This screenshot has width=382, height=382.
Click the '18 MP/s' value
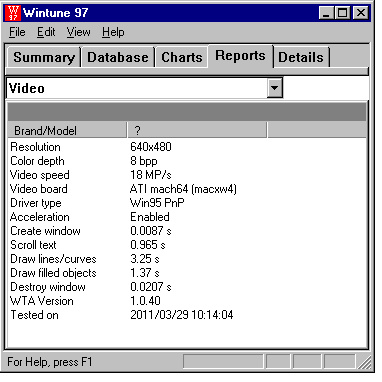point(151,175)
